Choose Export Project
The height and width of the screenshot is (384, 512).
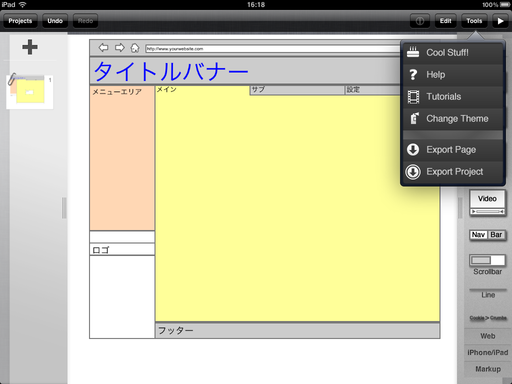point(453,172)
